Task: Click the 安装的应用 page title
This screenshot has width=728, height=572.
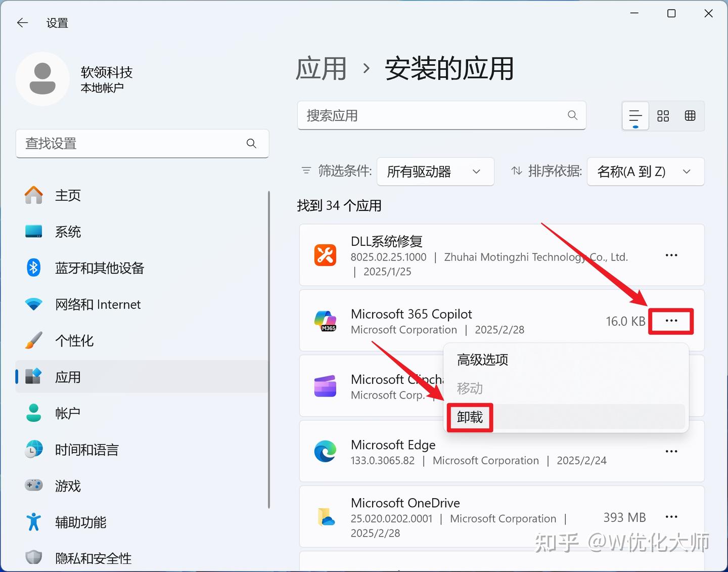Action: point(449,69)
